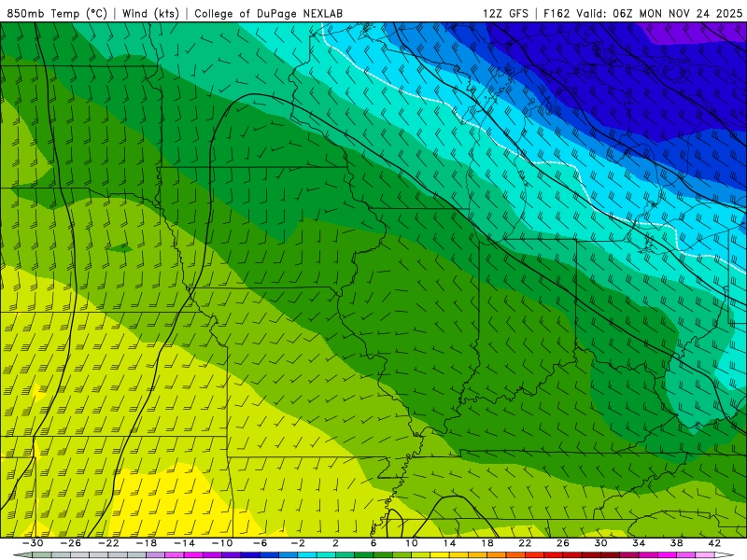
Task: Click the green colorbar swatch below 6
Action: pos(364,555)
